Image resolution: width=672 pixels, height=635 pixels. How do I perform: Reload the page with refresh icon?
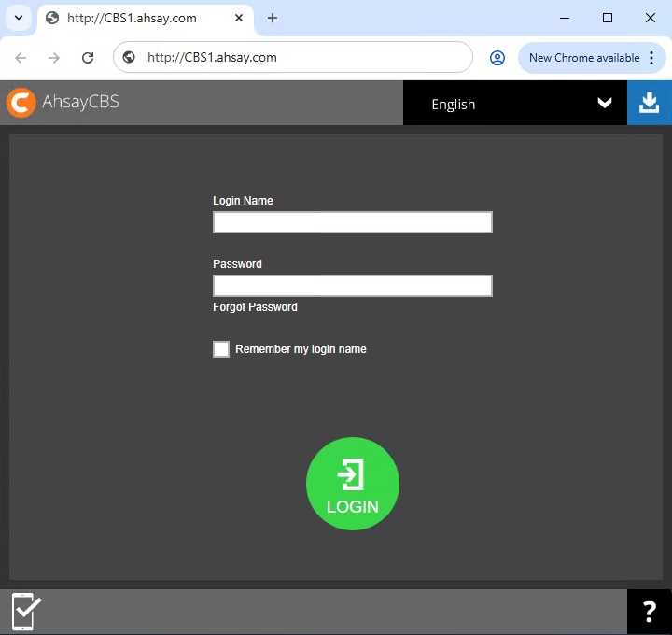point(88,58)
